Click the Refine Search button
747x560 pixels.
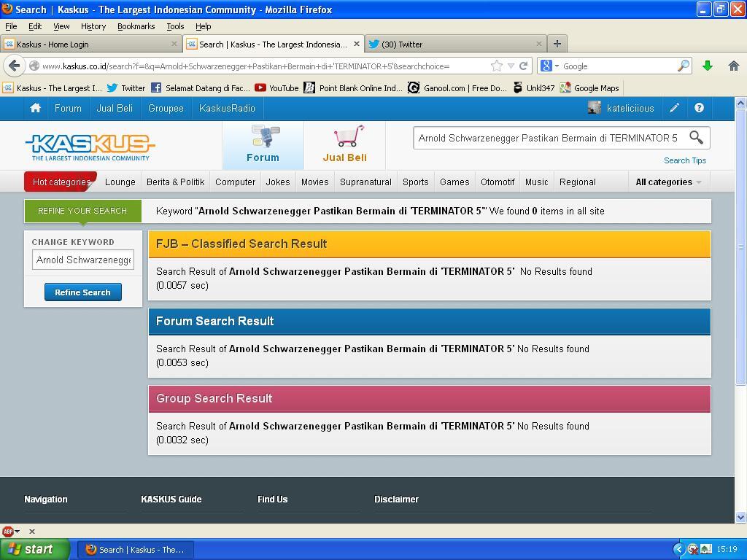(x=83, y=292)
